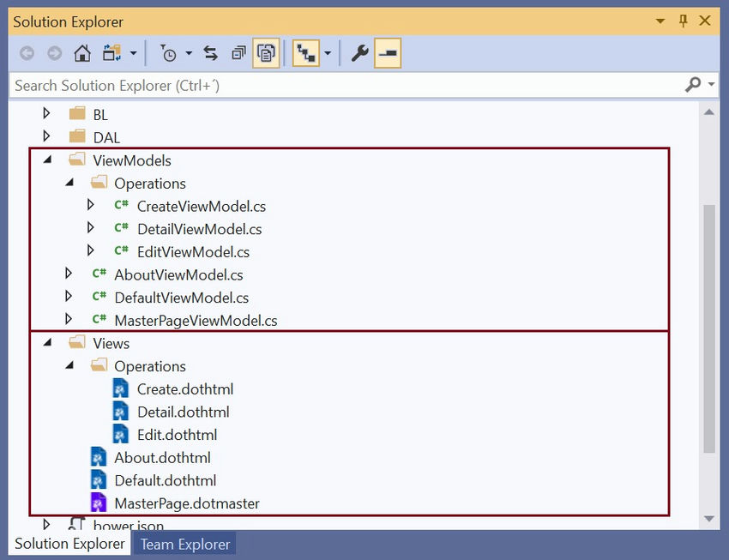Sync Solution Explorer with active document

[210, 52]
